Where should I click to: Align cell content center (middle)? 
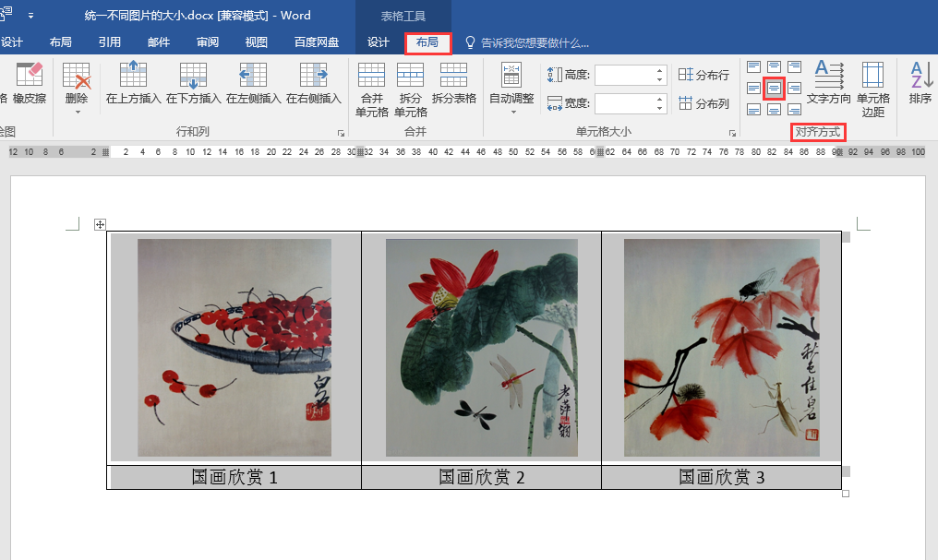774,89
